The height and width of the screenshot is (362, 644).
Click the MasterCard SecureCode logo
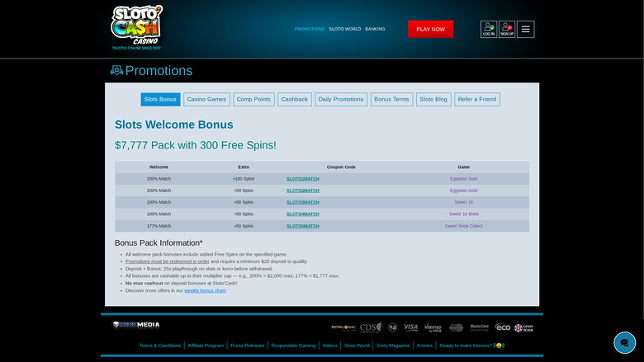[x=480, y=327]
